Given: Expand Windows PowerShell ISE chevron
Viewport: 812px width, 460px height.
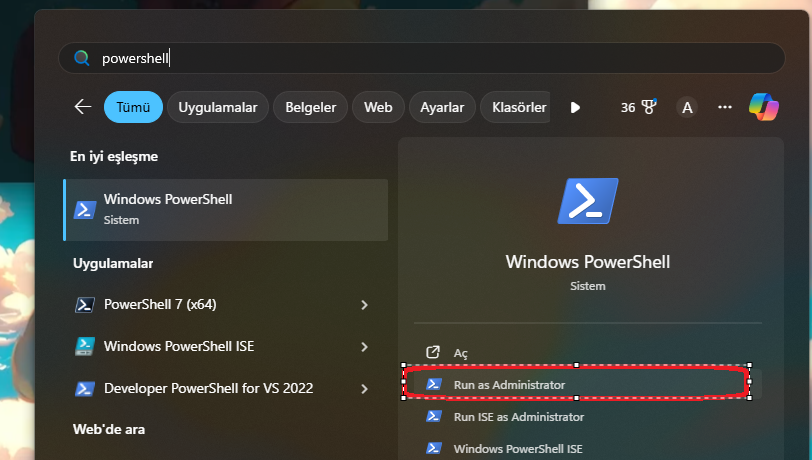Looking at the screenshot, I should tap(365, 347).
